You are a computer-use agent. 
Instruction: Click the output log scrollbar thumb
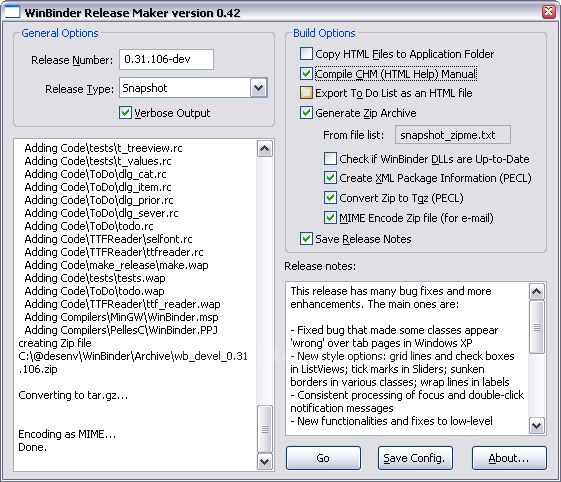pos(264,428)
